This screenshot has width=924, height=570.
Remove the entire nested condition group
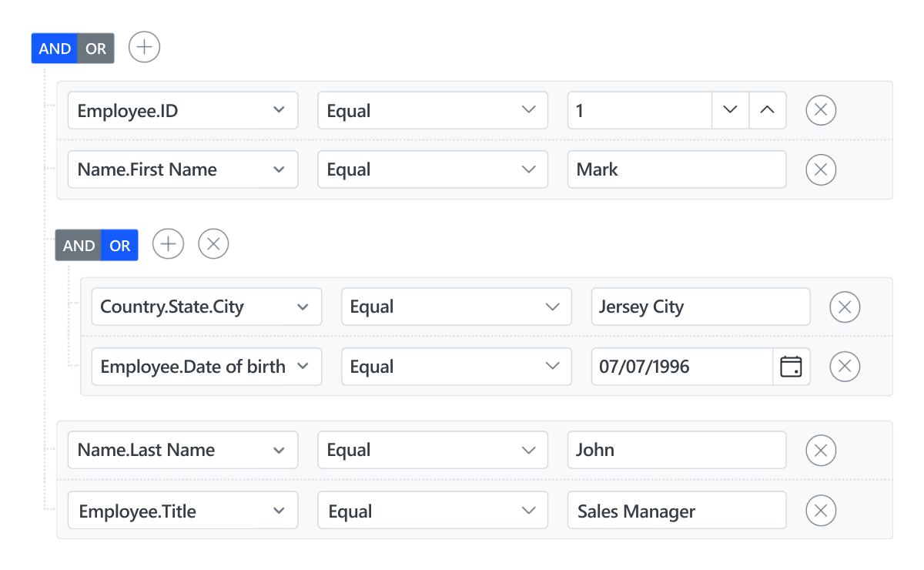(213, 244)
